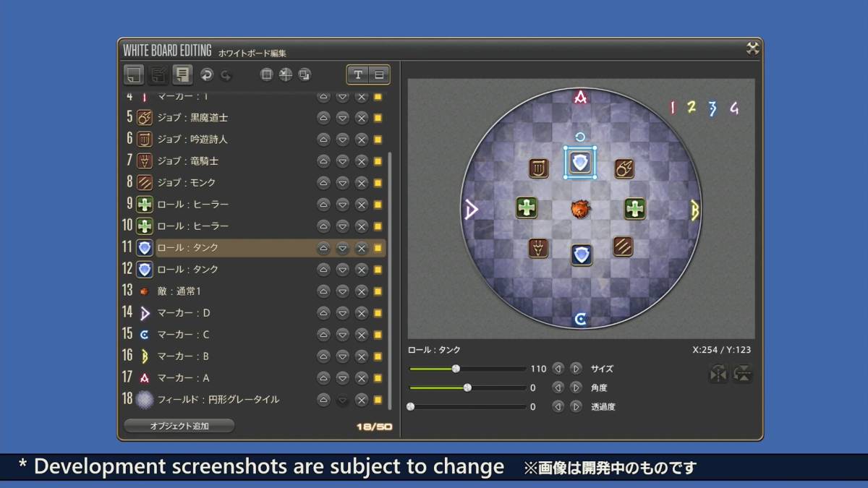Click the undo arrow in the toolbar
868x488 pixels.
[x=207, y=74]
